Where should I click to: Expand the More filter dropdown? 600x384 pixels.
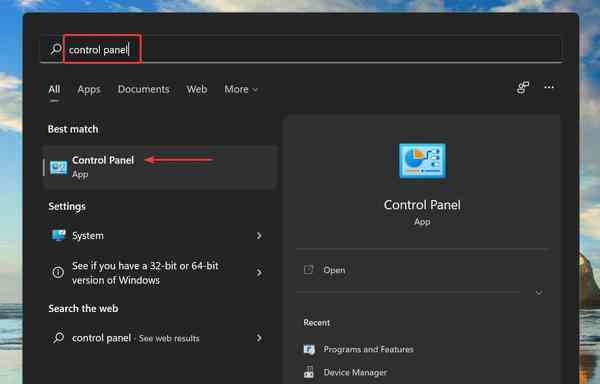point(241,89)
